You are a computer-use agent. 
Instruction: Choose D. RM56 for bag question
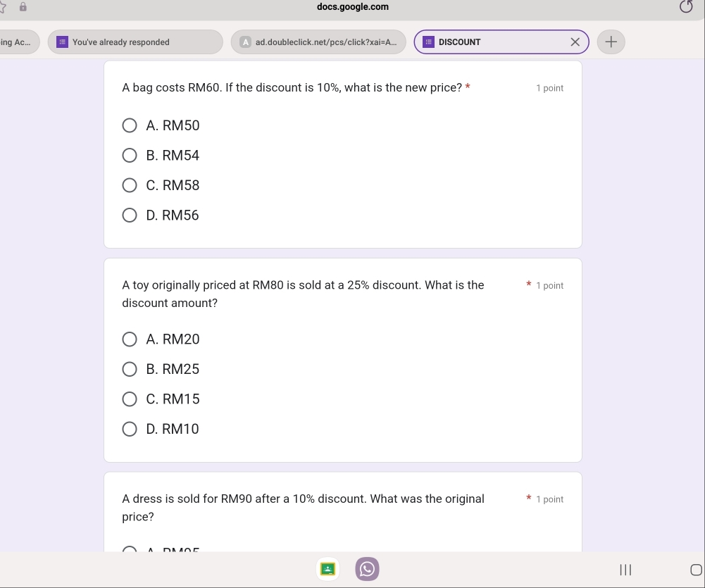coord(130,215)
